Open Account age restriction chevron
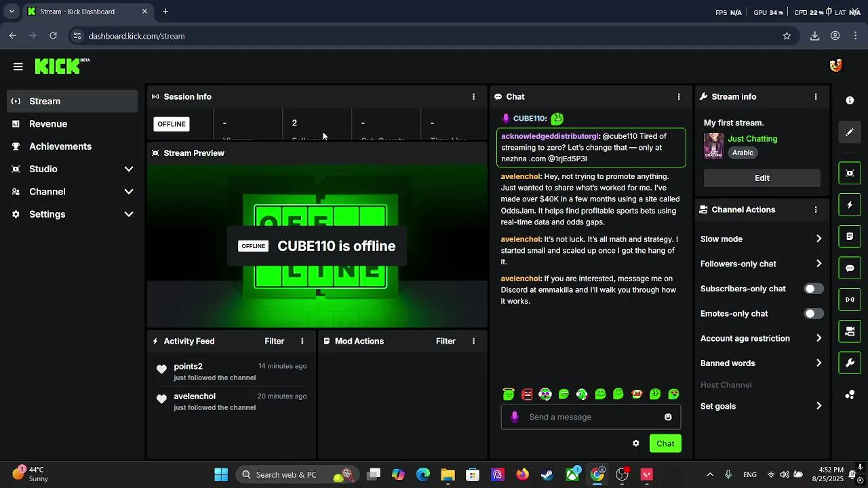This screenshot has width=868, height=488. (x=818, y=338)
